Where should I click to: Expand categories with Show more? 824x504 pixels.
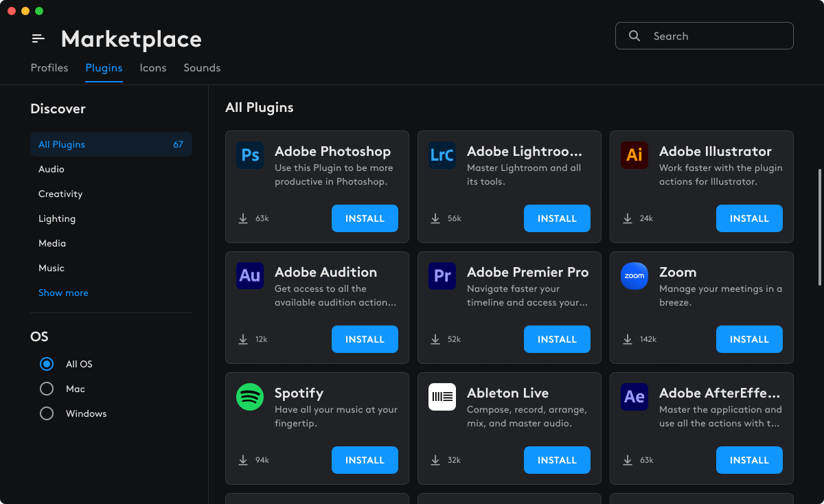63,293
